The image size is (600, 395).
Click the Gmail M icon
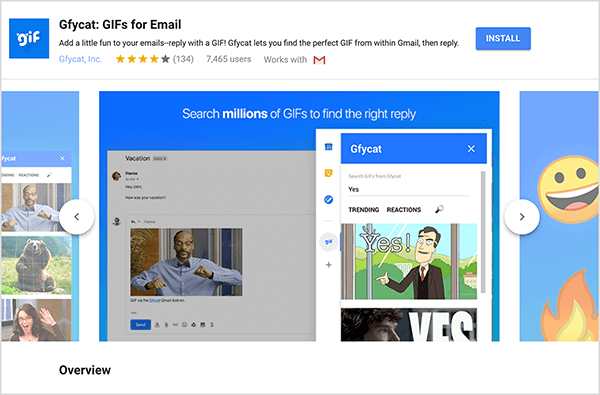[319, 60]
